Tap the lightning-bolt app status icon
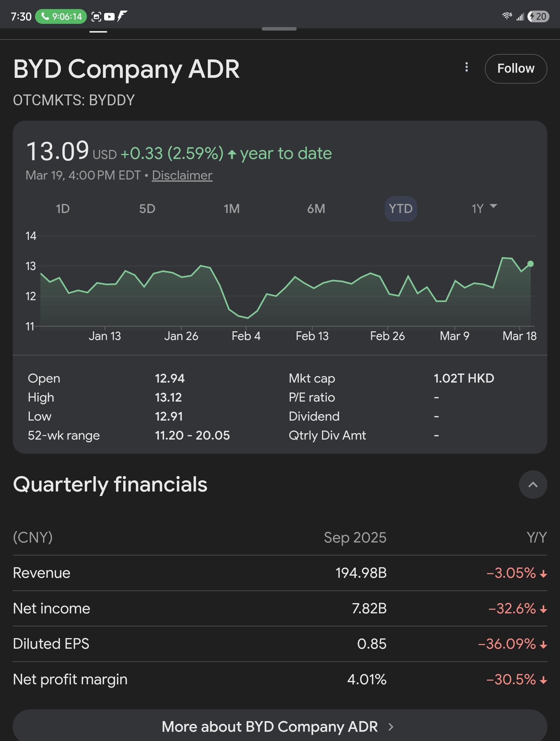 coord(122,16)
